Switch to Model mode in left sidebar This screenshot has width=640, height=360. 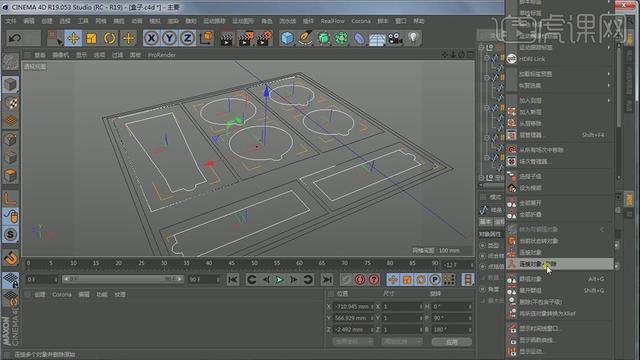pos(10,84)
